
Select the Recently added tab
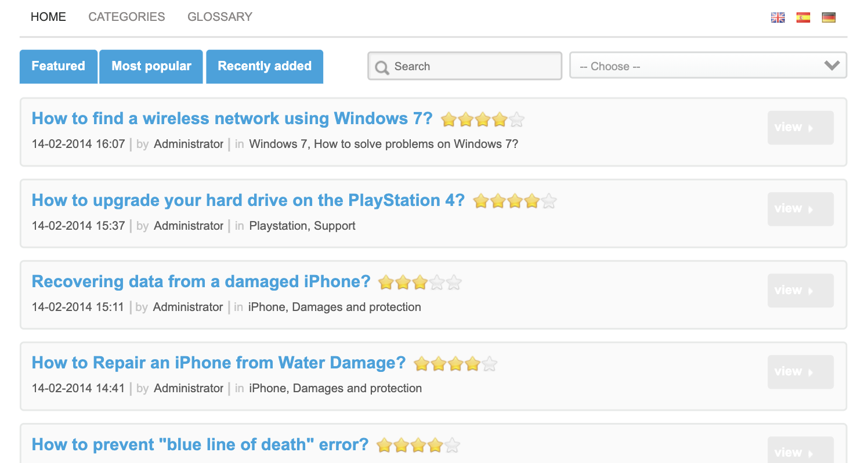point(265,66)
